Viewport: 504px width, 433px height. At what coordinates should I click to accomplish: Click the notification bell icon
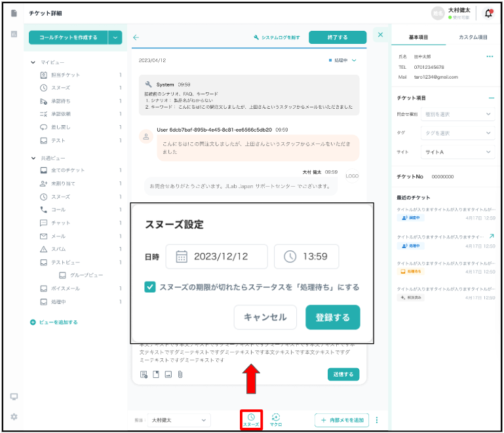[x=488, y=13]
